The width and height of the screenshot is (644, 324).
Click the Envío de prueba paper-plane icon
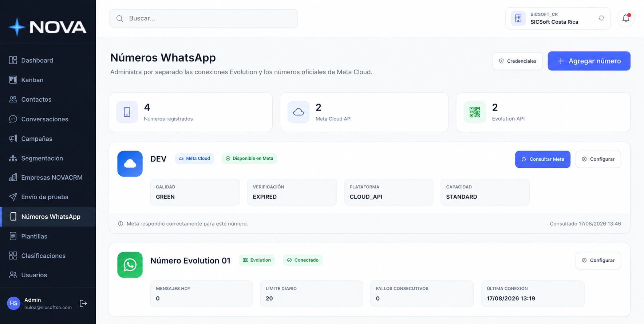[x=13, y=197]
